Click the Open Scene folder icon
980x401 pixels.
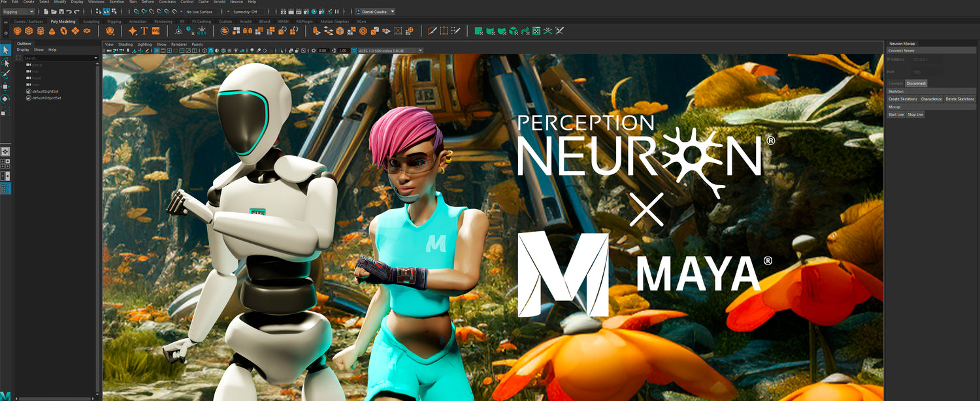coord(54,12)
